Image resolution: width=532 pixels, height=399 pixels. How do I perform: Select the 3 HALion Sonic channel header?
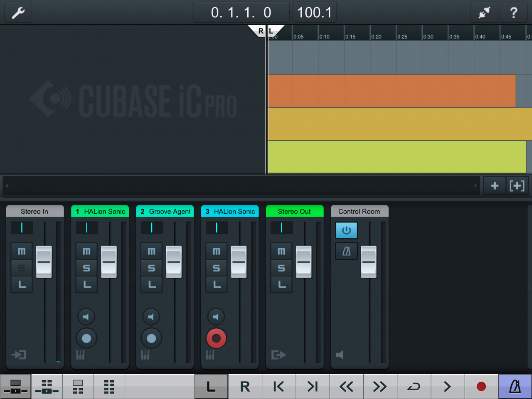(x=230, y=211)
